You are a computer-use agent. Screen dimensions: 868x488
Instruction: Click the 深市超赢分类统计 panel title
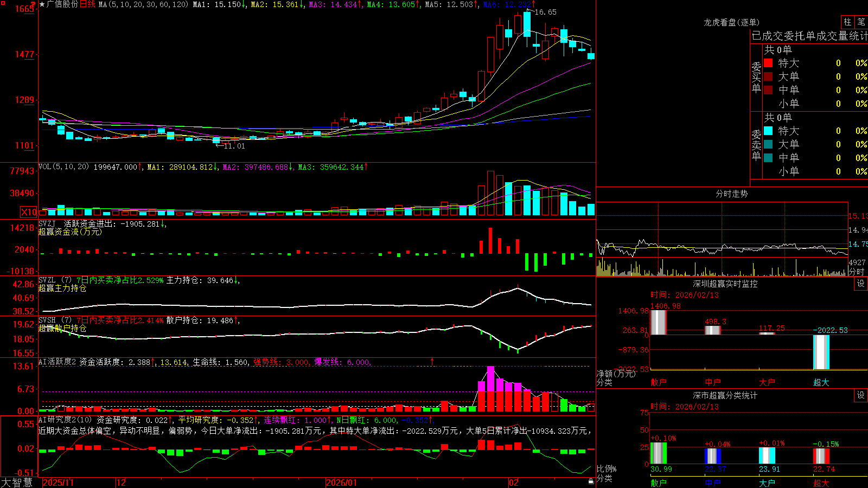725,395
